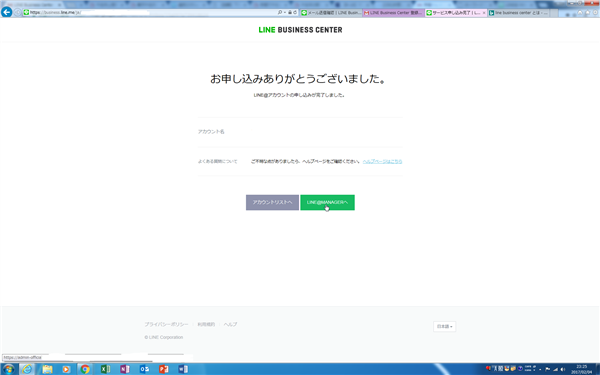Open the Windows Start menu
Viewport: 600px width, 375px height.
[8, 369]
